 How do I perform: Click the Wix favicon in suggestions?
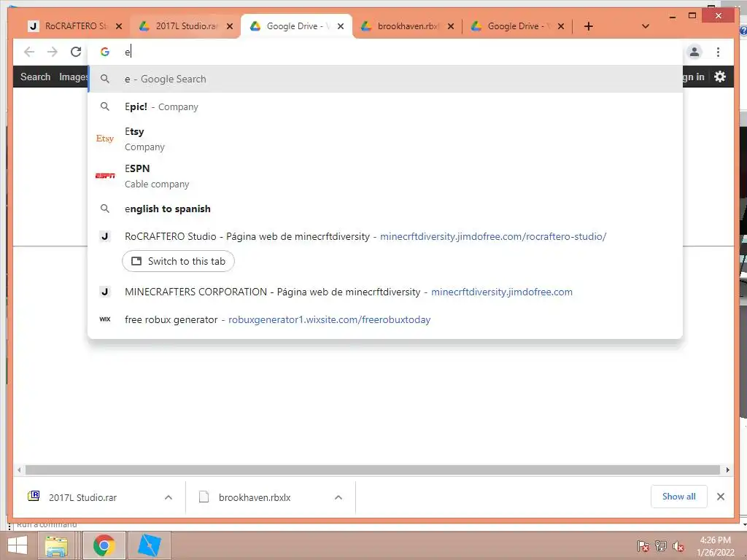pos(105,319)
